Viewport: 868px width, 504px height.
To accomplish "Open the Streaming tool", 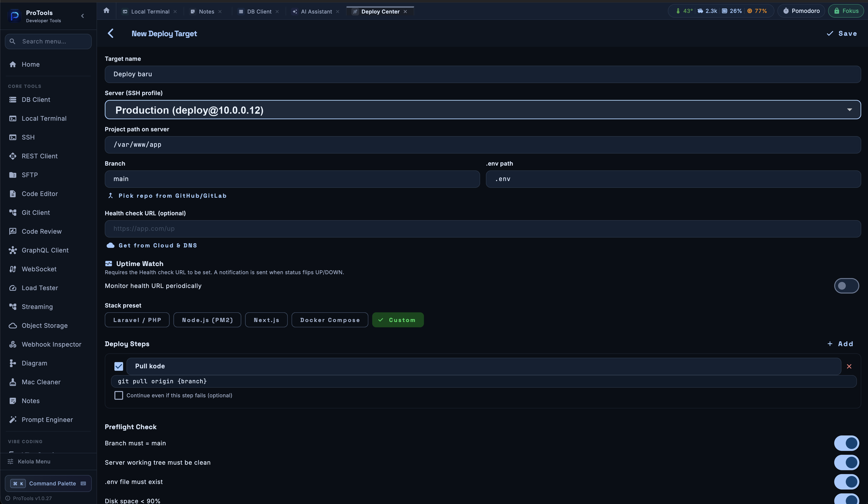I will [x=48, y=307].
